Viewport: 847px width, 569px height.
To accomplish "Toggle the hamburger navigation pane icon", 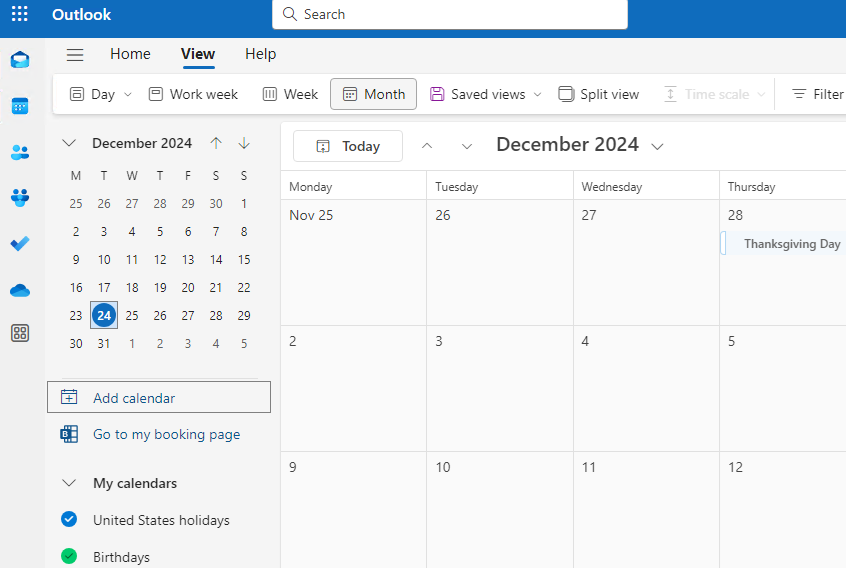I will [75, 55].
